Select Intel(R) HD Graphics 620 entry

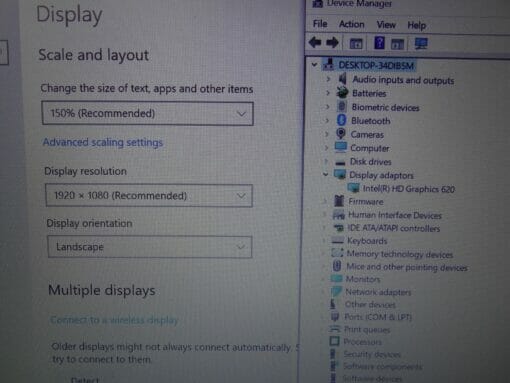point(409,189)
